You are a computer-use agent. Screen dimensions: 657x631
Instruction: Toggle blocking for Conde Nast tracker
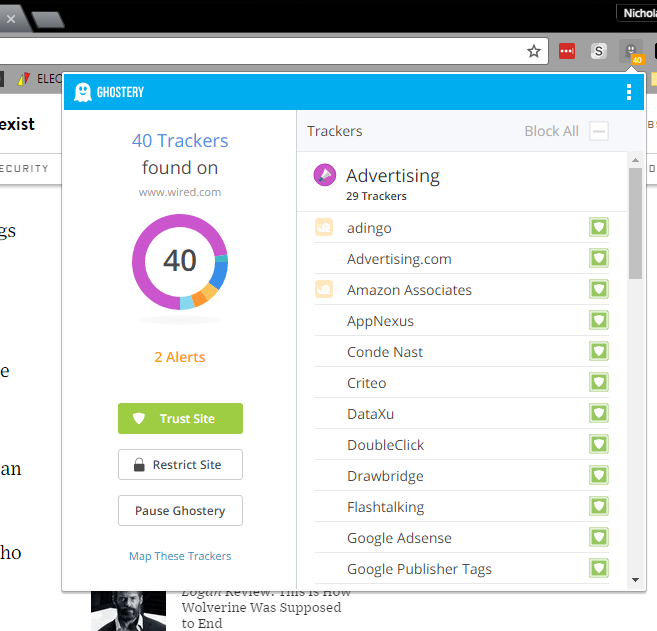click(x=599, y=352)
